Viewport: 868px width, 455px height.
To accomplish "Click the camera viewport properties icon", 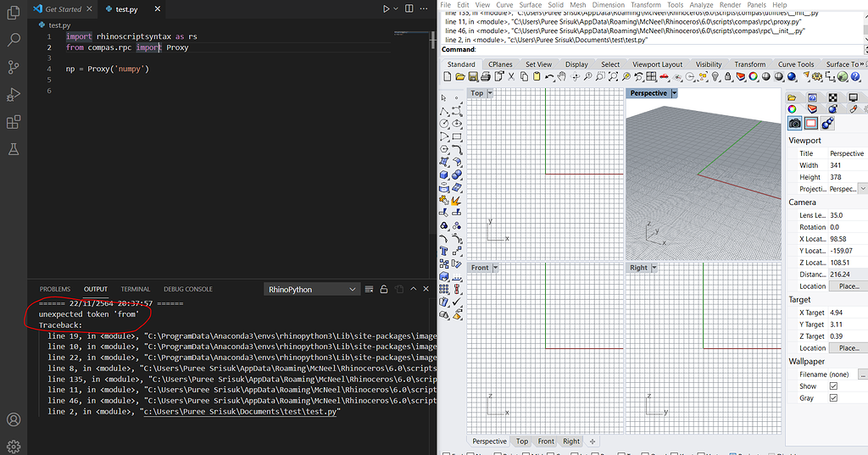I will 795,123.
